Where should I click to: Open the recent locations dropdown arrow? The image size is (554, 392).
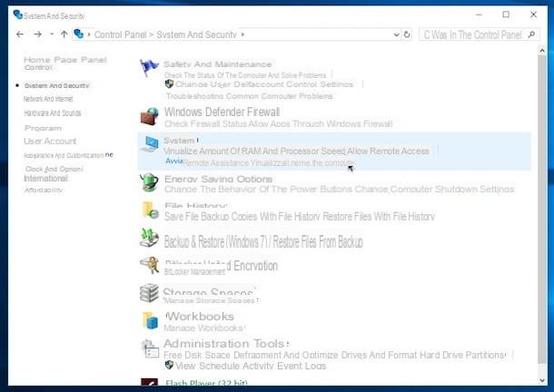click(x=52, y=34)
